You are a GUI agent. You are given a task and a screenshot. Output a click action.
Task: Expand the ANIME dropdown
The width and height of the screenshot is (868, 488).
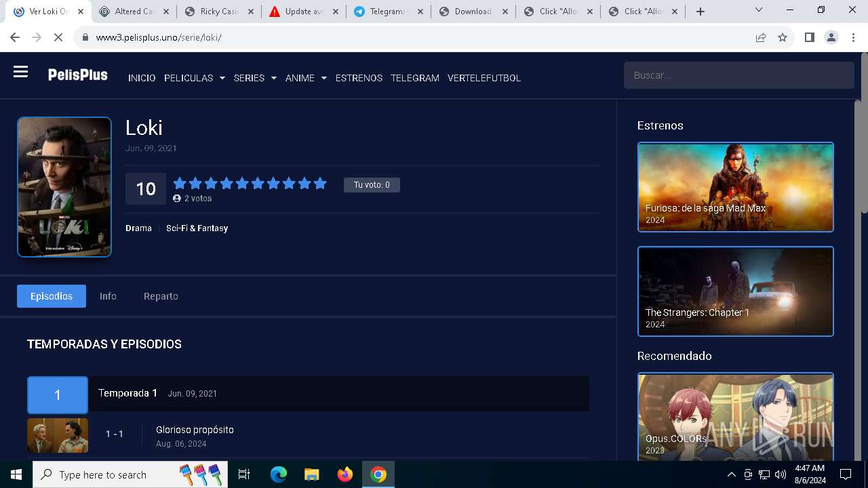pyautogui.click(x=306, y=78)
